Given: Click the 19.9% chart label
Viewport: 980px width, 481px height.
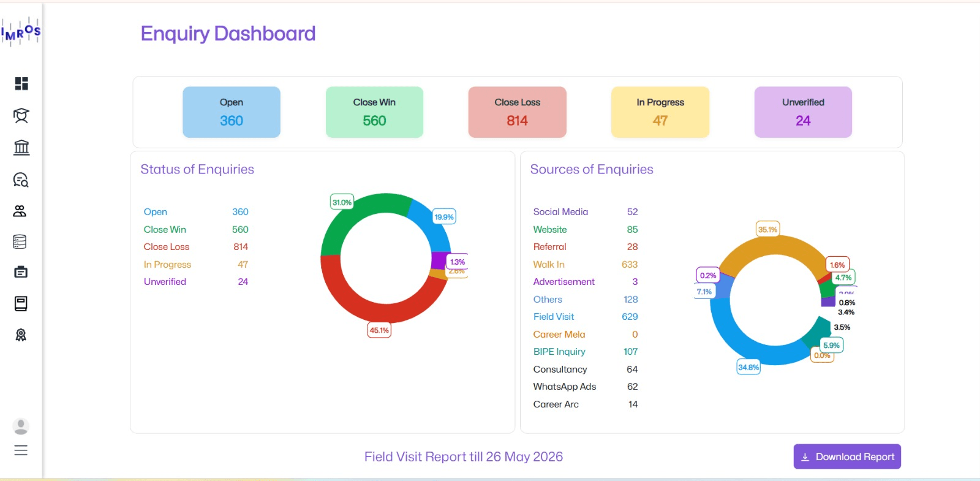Looking at the screenshot, I should coord(444,217).
